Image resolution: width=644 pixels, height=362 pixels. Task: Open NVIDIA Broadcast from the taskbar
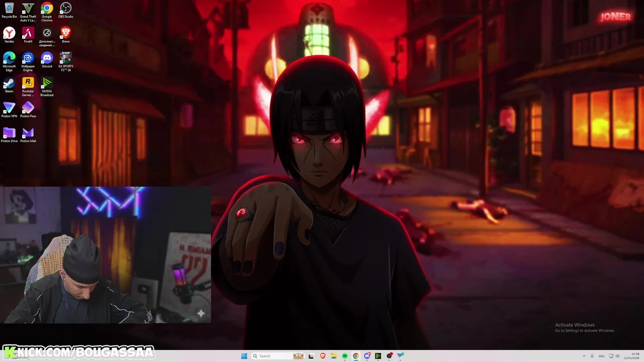click(x=378, y=356)
